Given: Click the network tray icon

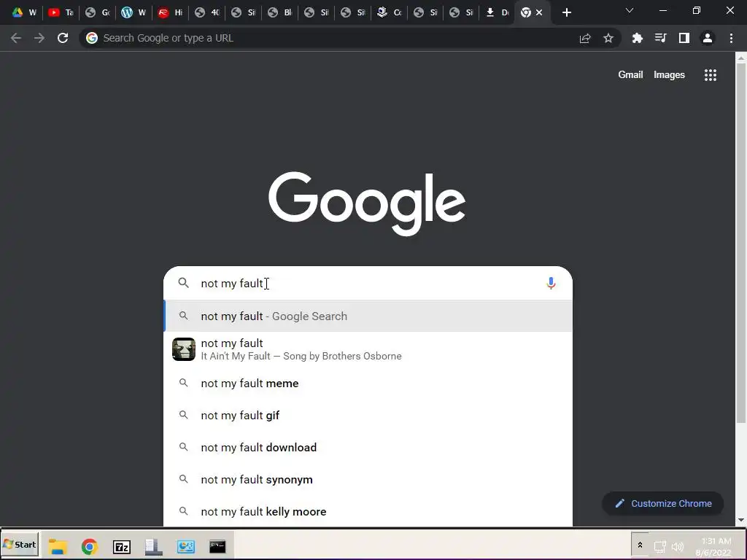Looking at the screenshot, I should click(659, 547).
